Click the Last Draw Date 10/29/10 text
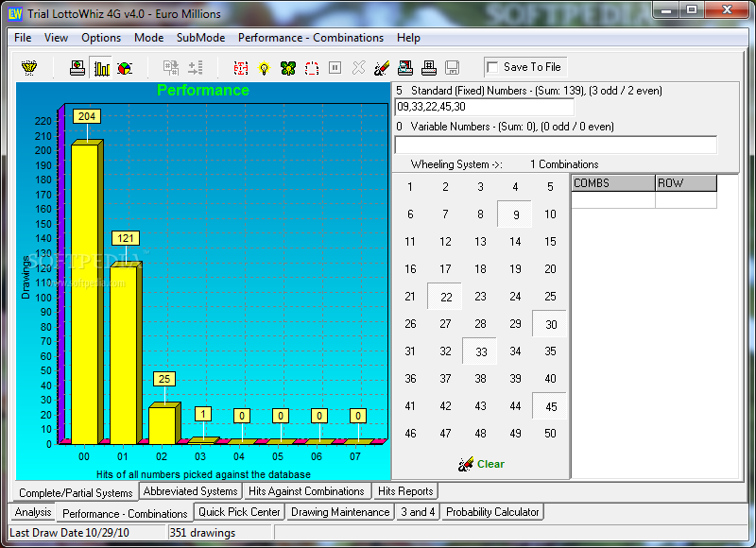This screenshot has width=756, height=548. coord(69,533)
